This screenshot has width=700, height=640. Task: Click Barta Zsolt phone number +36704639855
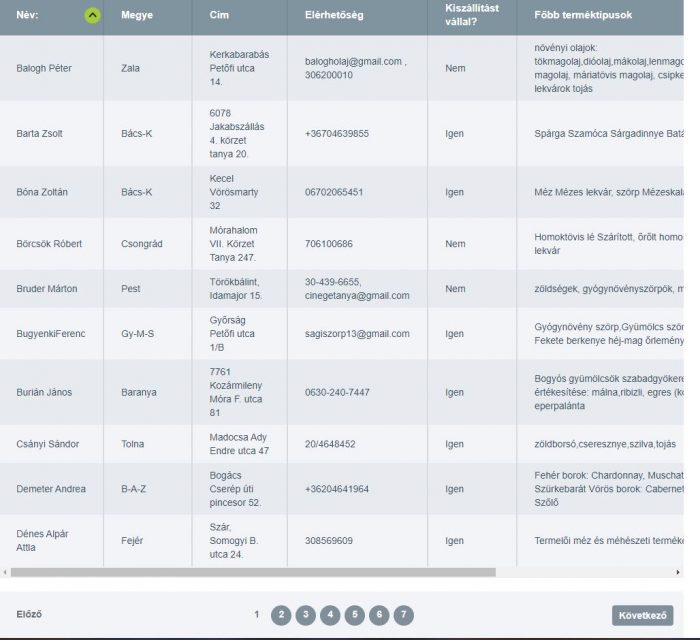coord(337,133)
